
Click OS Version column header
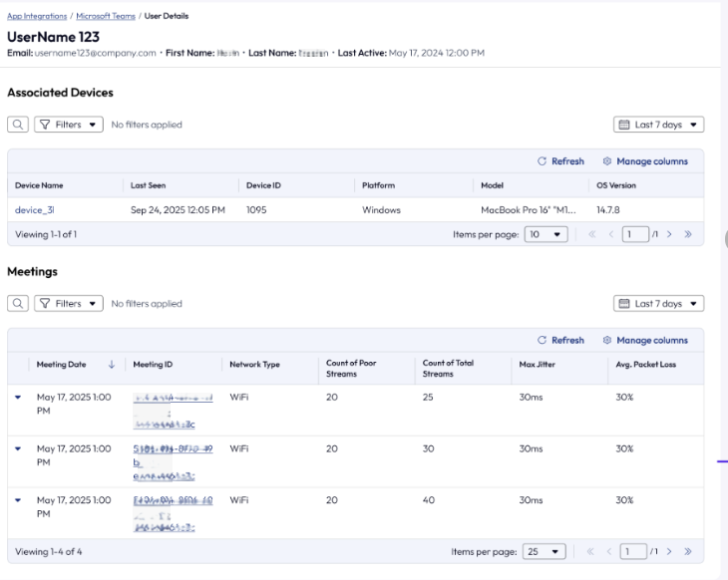(616, 185)
